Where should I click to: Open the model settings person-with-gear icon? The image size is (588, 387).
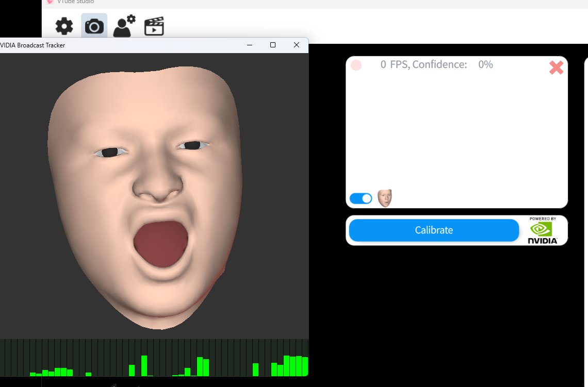tap(124, 26)
